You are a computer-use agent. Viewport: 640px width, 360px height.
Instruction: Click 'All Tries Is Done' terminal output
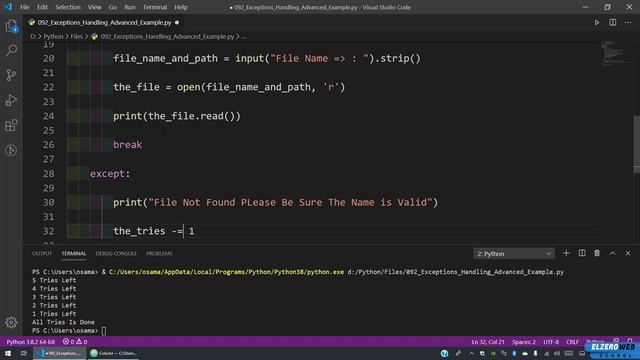click(63, 322)
